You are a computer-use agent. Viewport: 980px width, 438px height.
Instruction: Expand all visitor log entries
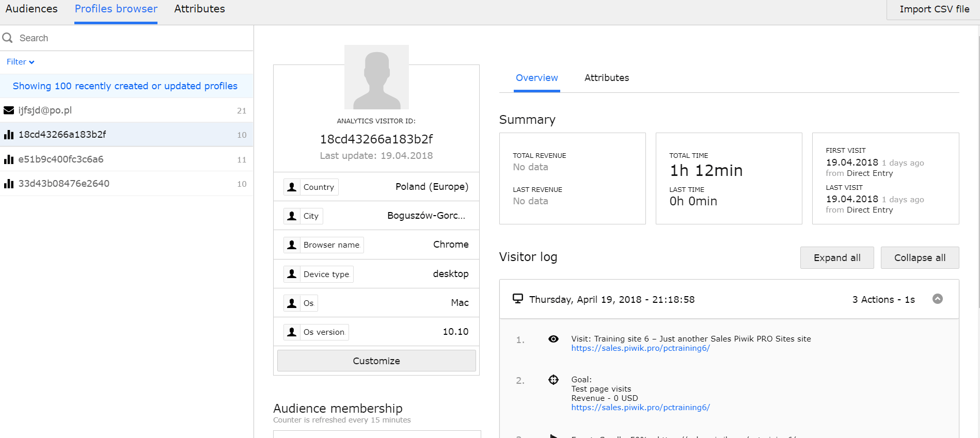click(836, 258)
